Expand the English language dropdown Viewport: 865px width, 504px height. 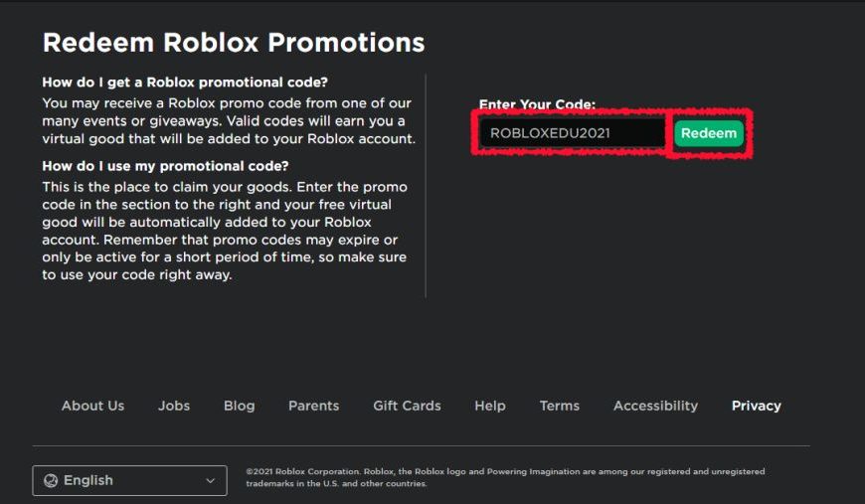coord(129,480)
